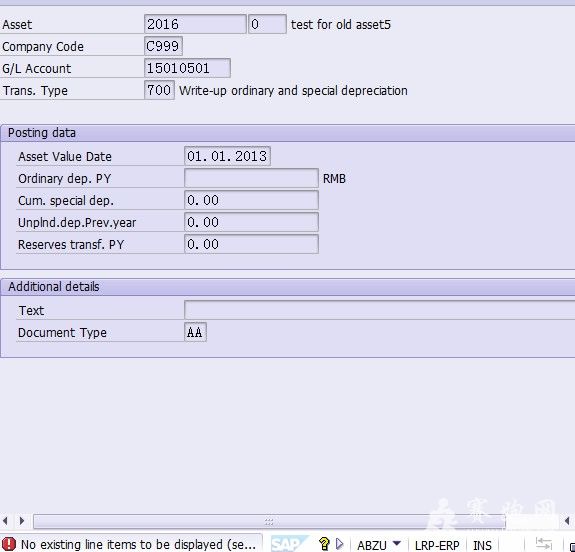The height and width of the screenshot is (552, 575).
Task: Open the ABZU transaction dropdown arrow
Action: (x=397, y=543)
